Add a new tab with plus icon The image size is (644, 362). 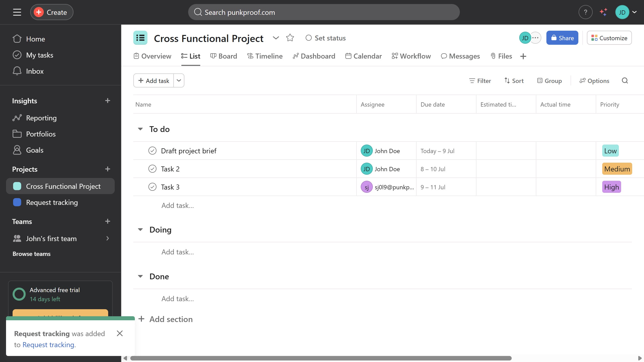(x=523, y=56)
